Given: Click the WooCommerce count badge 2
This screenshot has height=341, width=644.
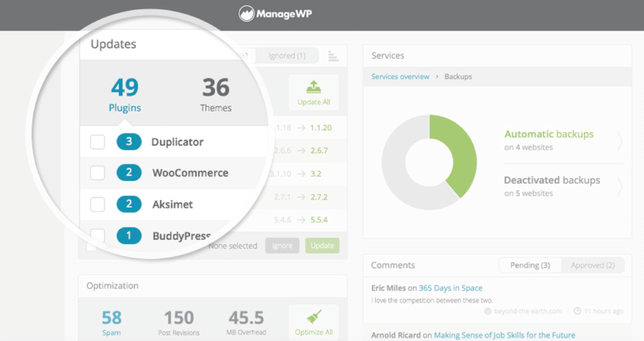Looking at the screenshot, I should point(129,173).
